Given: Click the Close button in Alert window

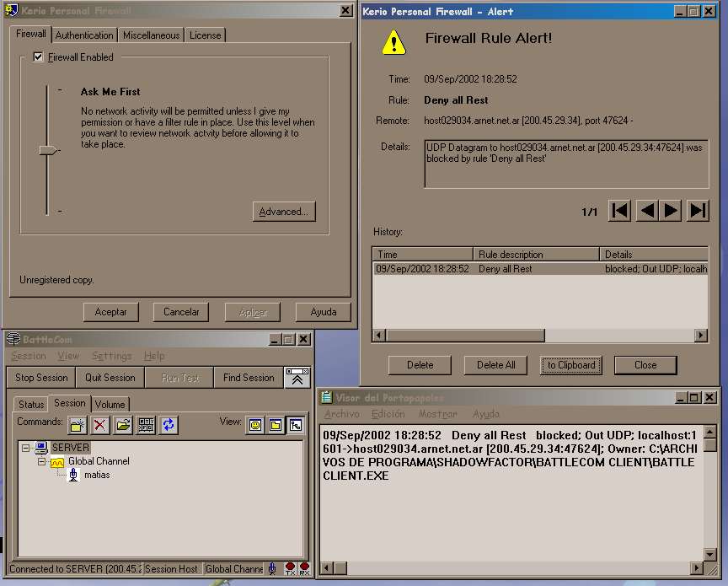Looking at the screenshot, I should point(645,365).
